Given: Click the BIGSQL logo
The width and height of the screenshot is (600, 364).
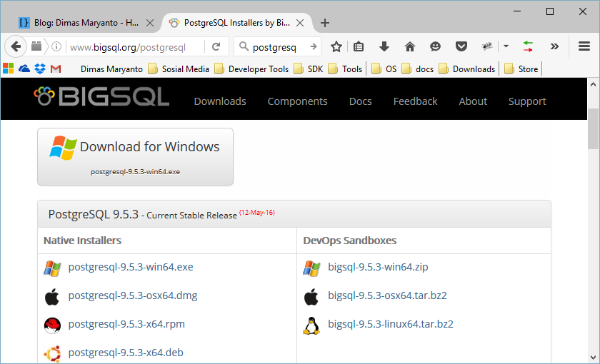Looking at the screenshot, I should pyautogui.click(x=101, y=97).
